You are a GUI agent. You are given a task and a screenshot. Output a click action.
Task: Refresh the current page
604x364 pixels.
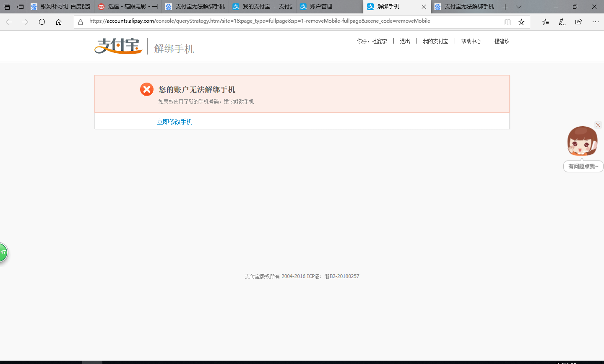coord(42,22)
